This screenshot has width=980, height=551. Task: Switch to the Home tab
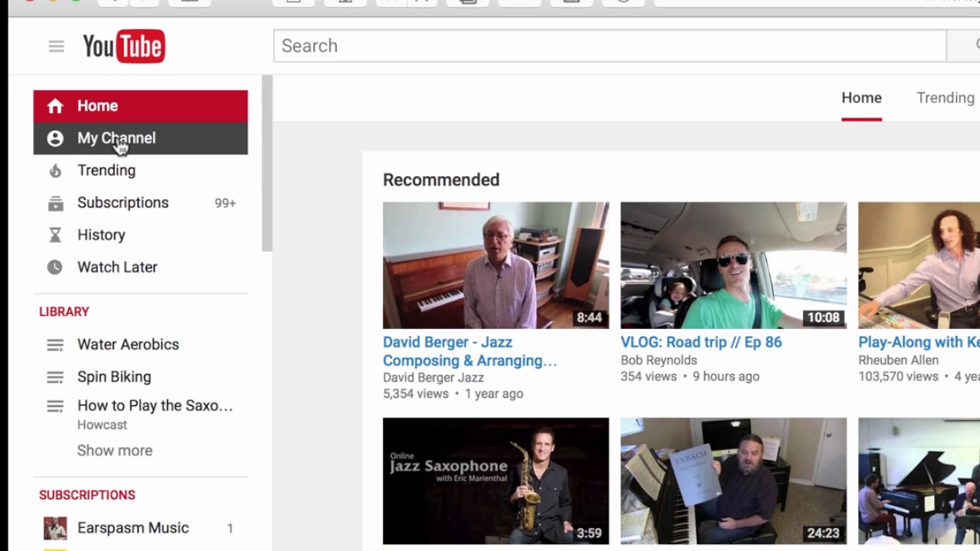pos(861,98)
